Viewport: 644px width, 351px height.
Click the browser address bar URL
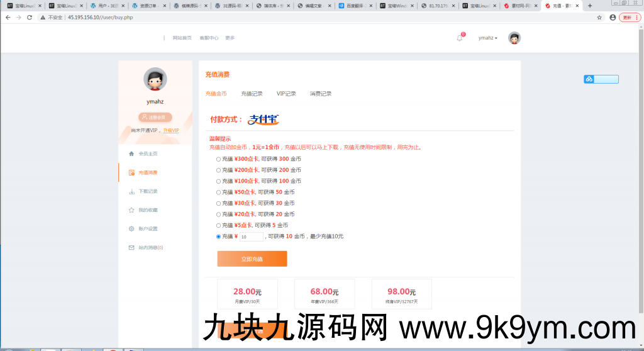pyautogui.click(x=100, y=17)
